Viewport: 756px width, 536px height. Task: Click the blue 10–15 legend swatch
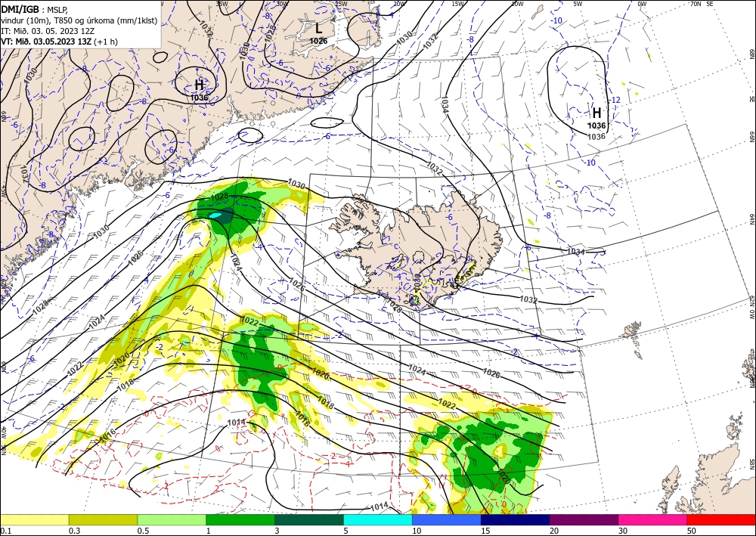point(447,519)
